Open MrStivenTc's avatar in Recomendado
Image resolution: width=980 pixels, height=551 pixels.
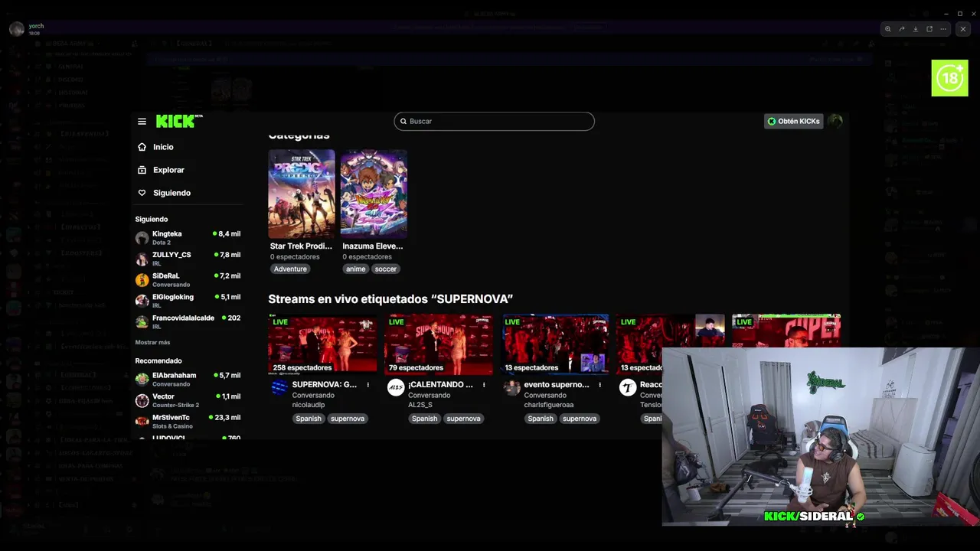142,422
